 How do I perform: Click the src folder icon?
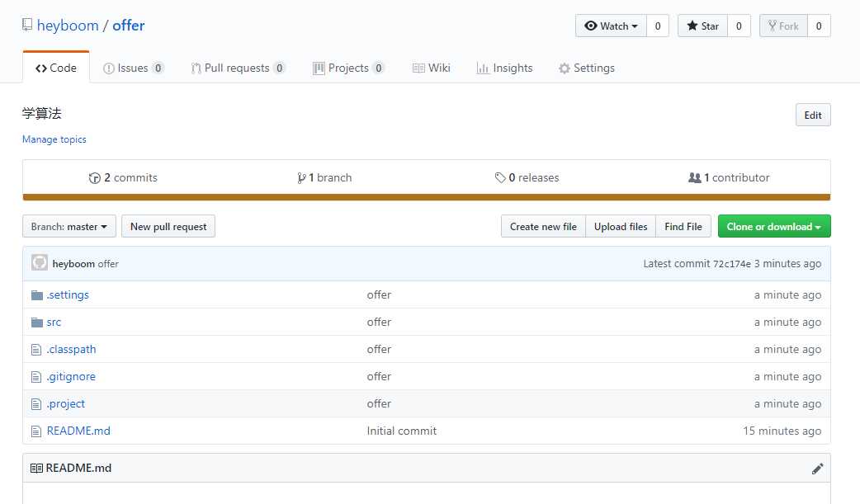click(37, 323)
